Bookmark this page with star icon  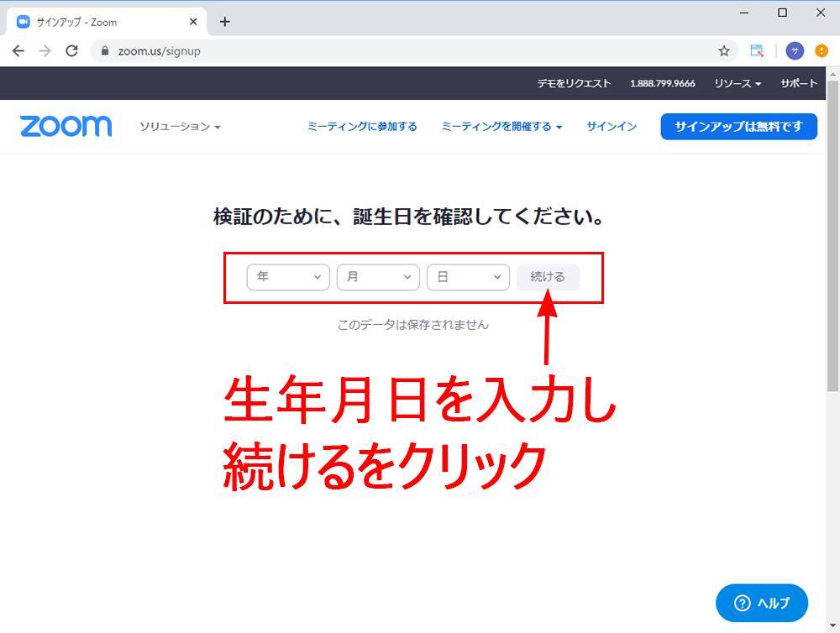723,51
